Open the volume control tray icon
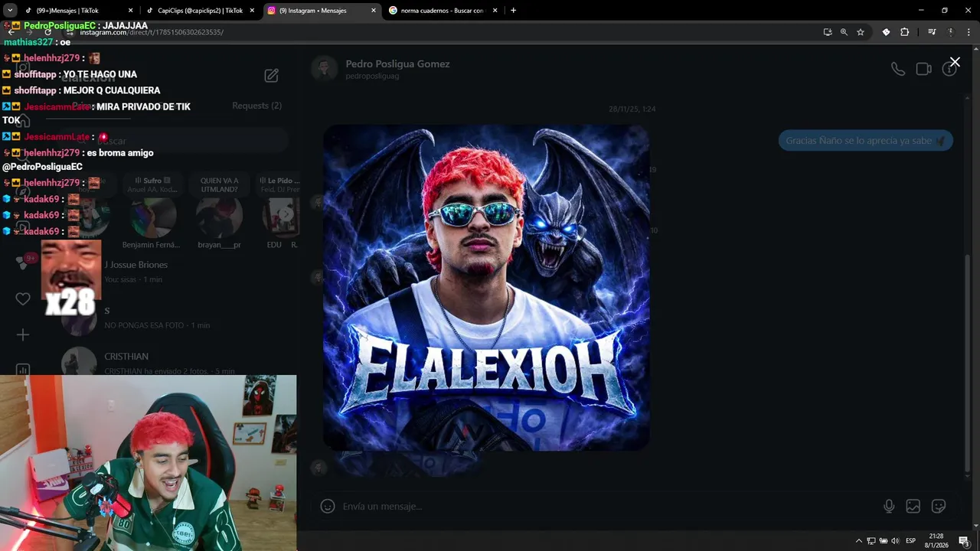Screen dimensions: 980x551 [895, 541]
